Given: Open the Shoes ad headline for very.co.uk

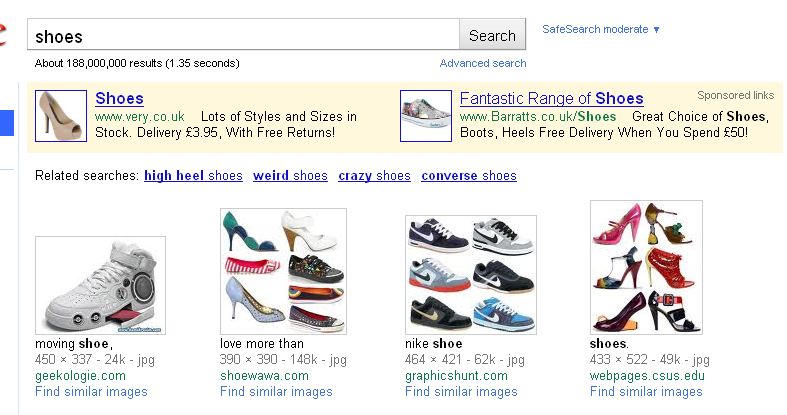Looking at the screenshot, I should tap(119, 98).
